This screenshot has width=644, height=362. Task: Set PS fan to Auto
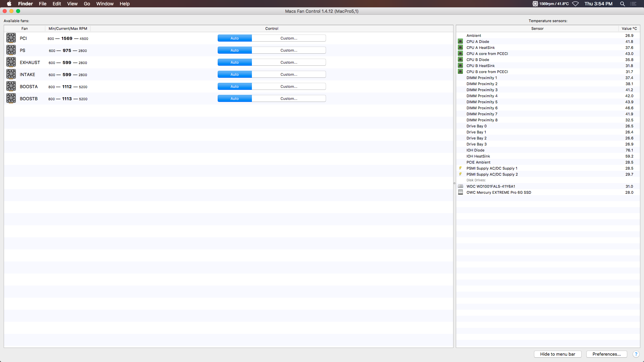point(234,50)
